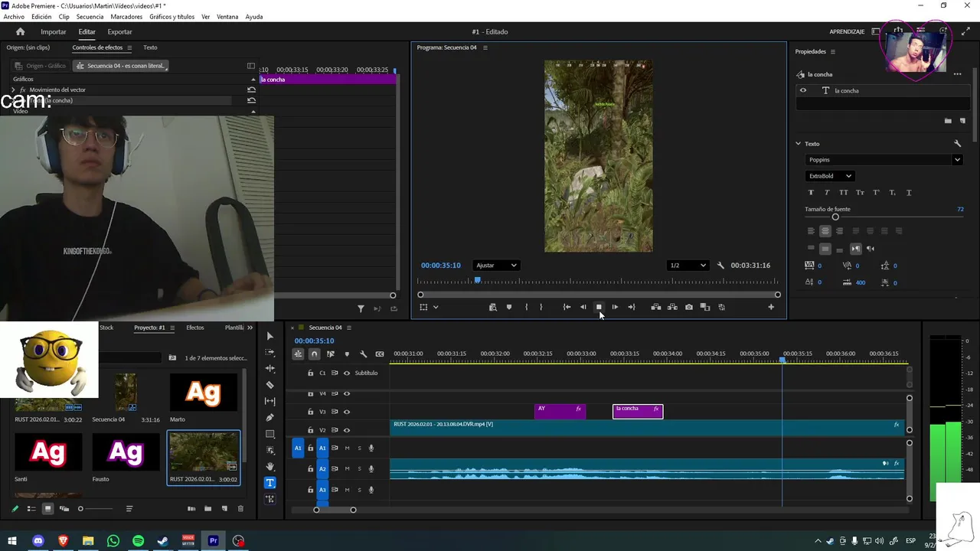Mute audio track A2
The width and height of the screenshot is (980, 551).
(347, 468)
